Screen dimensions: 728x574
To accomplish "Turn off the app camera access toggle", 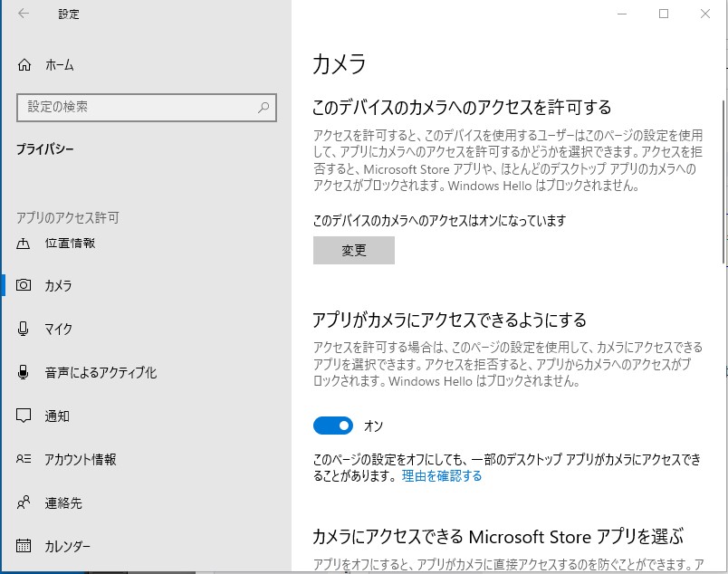I will point(333,426).
